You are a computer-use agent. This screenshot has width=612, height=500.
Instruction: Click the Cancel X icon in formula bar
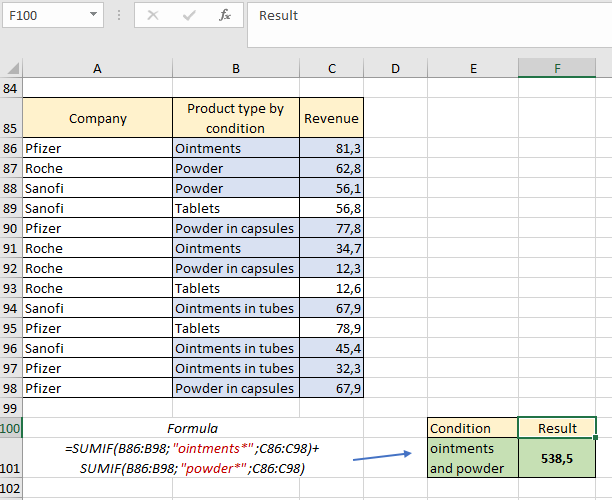153,15
